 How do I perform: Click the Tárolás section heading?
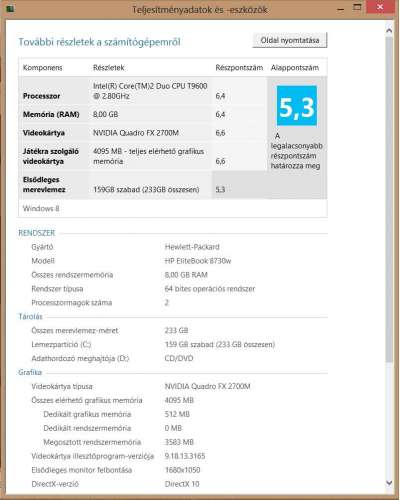[x=30, y=316]
